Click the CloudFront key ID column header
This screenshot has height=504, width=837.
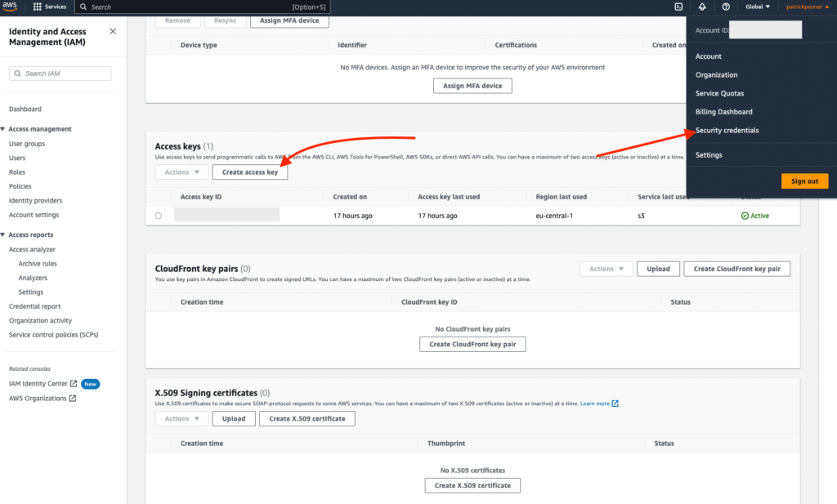click(x=429, y=302)
